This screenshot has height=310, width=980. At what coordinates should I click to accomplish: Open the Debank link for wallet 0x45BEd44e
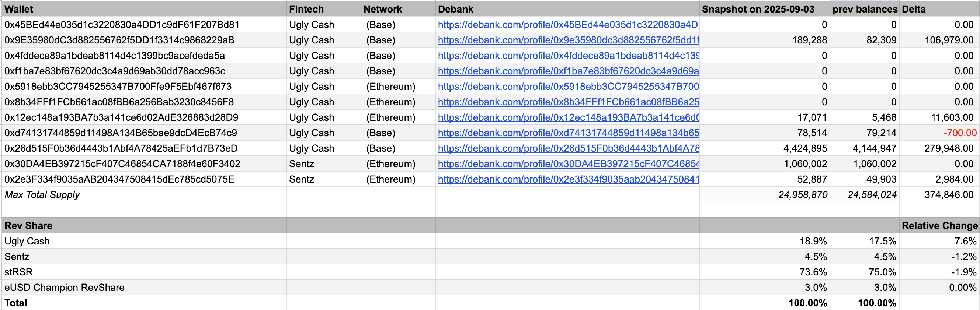[567, 25]
